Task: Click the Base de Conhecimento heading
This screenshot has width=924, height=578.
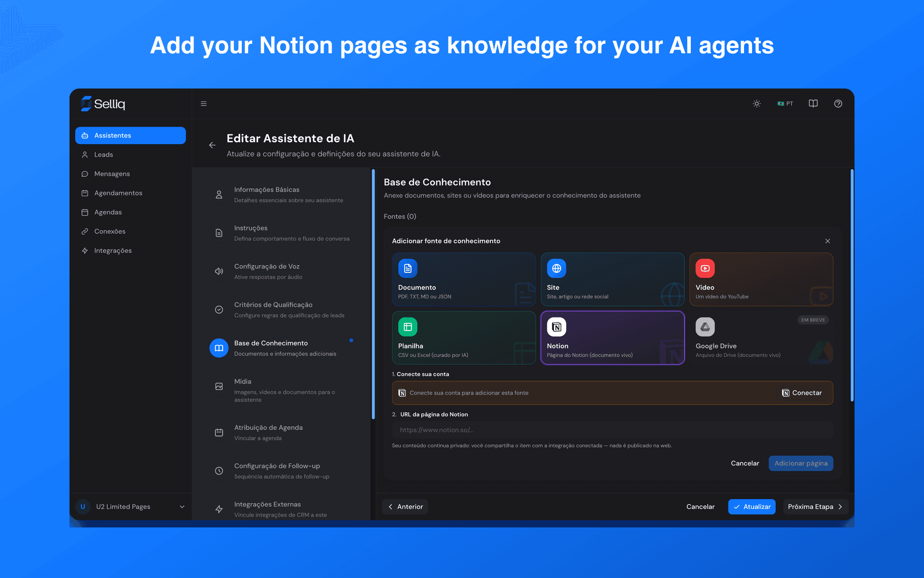Action: click(437, 182)
